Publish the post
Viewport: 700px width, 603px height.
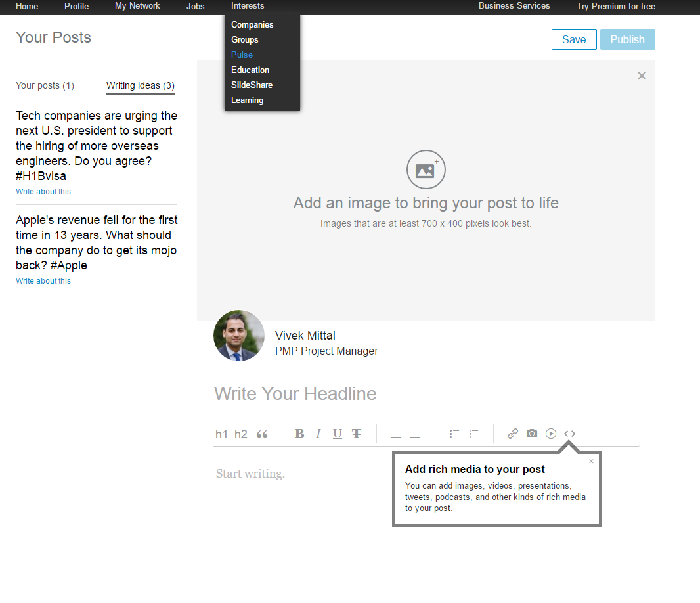(627, 39)
